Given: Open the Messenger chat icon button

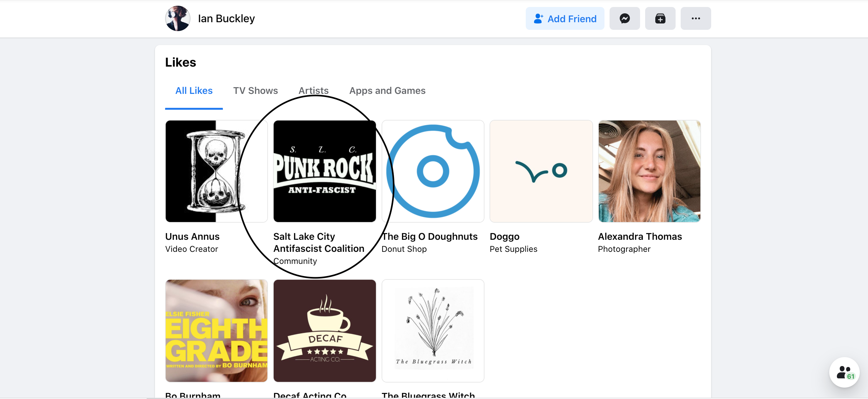Looking at the screenshot, I should tap(624, 18).
